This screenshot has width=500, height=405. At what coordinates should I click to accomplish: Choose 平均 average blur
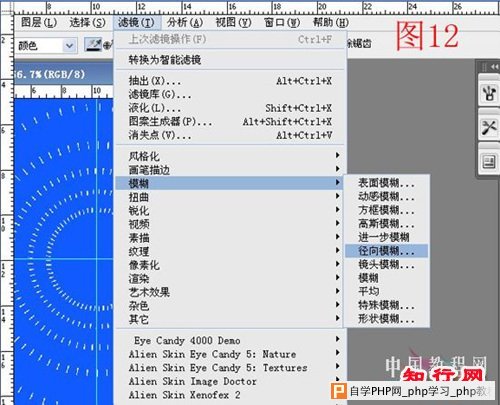click(386, 291)
